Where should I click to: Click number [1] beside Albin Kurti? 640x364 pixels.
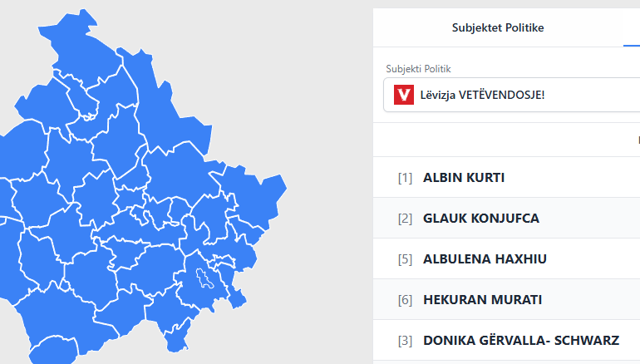(x=405, y=178)
